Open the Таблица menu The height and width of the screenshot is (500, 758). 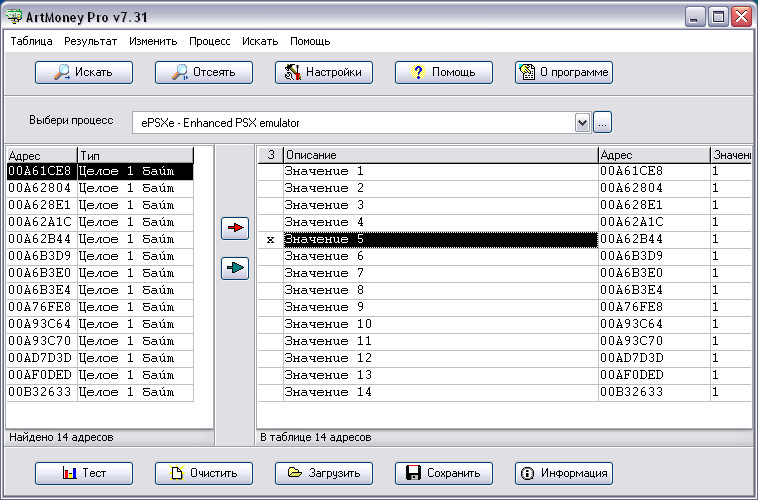(31, 42)
